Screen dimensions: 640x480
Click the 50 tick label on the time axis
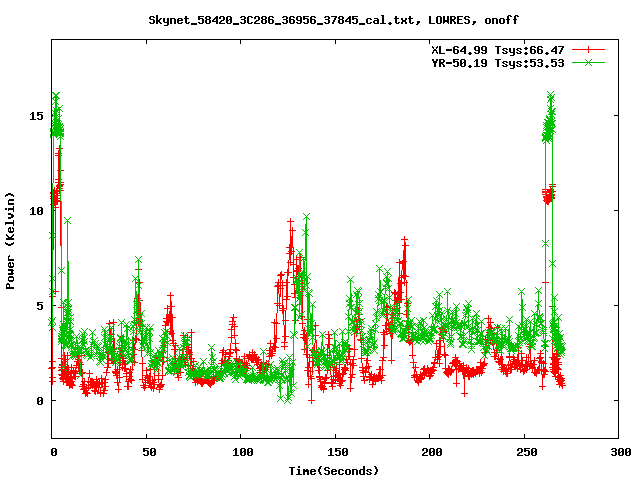coord(146,452)
